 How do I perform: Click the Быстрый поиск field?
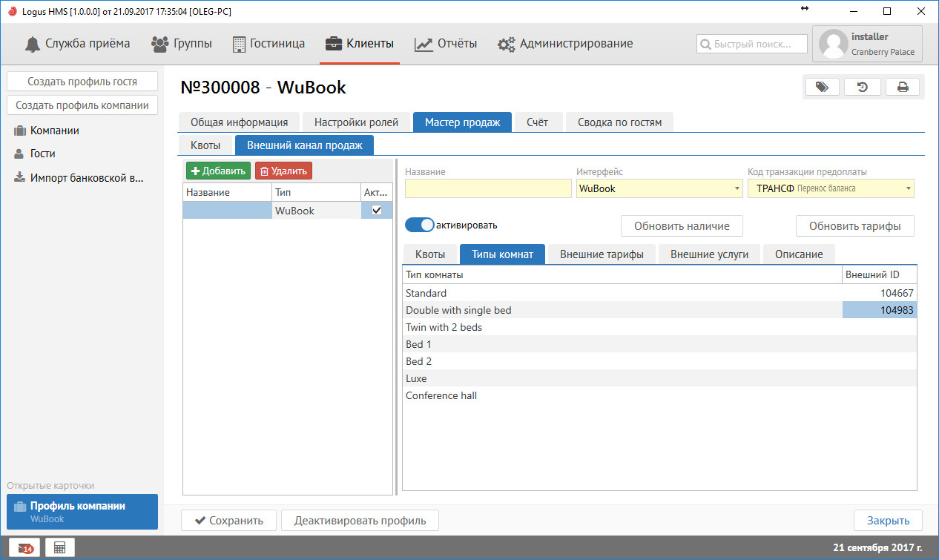click(752, 44)
